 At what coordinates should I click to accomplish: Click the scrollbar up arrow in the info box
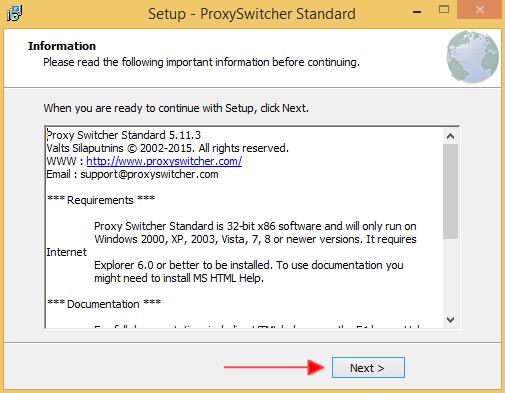(451, 136)
